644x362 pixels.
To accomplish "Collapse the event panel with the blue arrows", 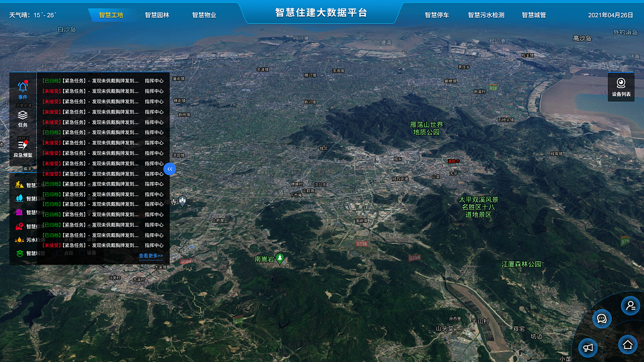I will click(x=170, y=169).
